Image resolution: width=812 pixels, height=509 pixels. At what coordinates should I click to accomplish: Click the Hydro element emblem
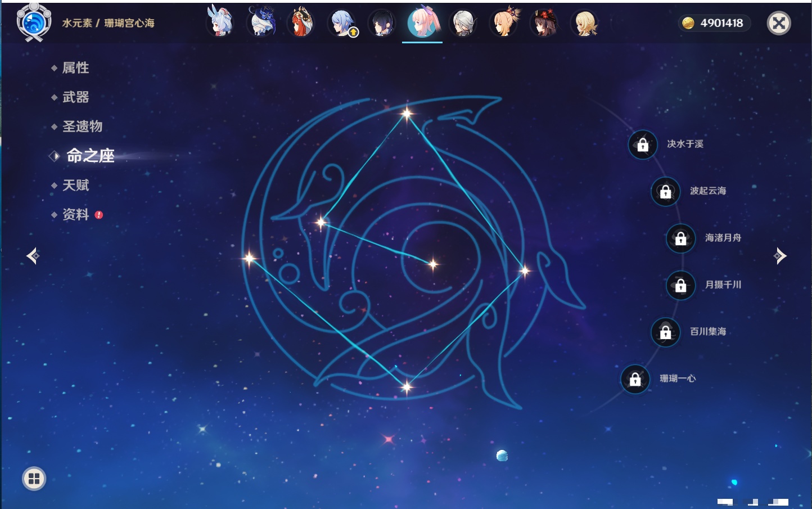34,22
